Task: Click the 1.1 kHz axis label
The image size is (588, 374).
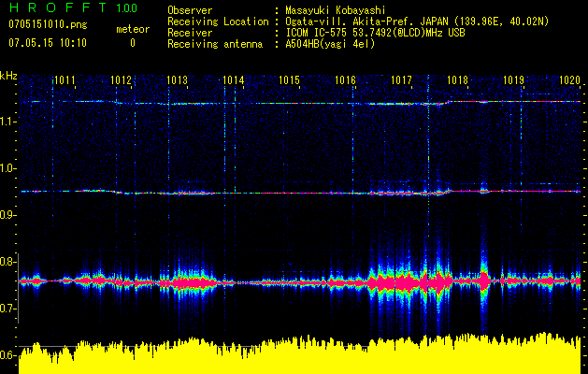Action: [8, 121]
